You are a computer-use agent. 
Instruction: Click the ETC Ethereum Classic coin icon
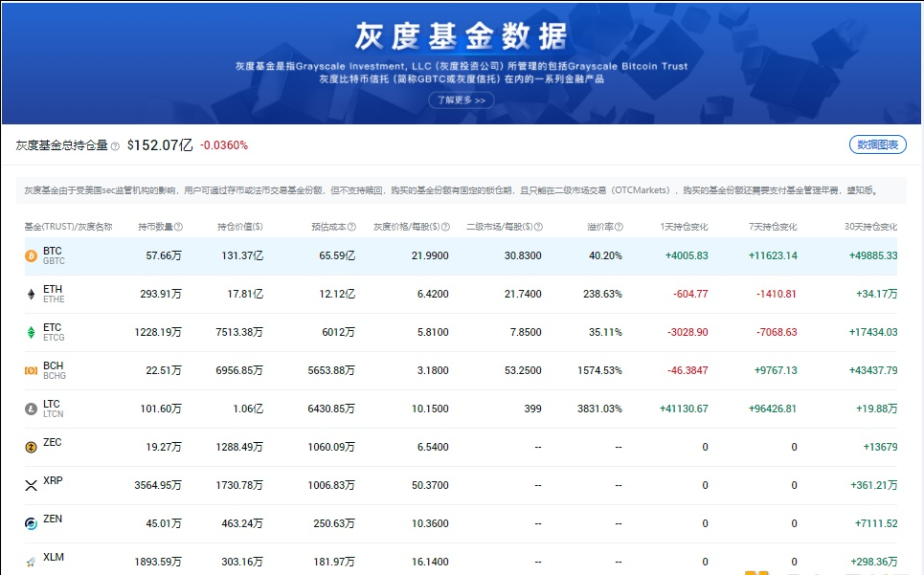coord(31,333)
